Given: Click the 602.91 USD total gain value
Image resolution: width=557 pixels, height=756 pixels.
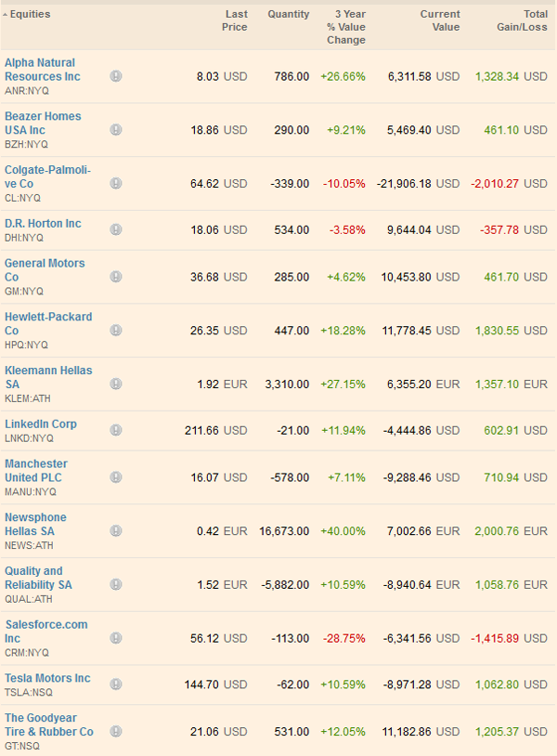Looking at the screenshot, I should [515, 430].
